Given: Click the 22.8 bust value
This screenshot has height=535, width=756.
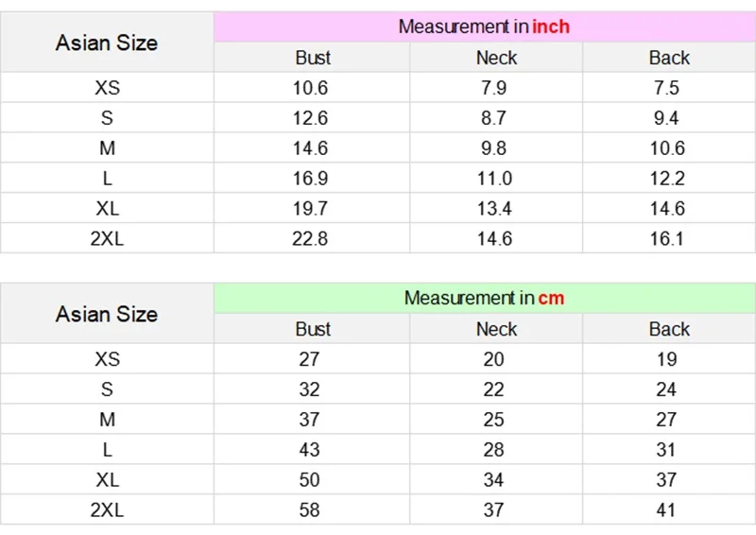Looking at the screenshot, I should point(310,239).
